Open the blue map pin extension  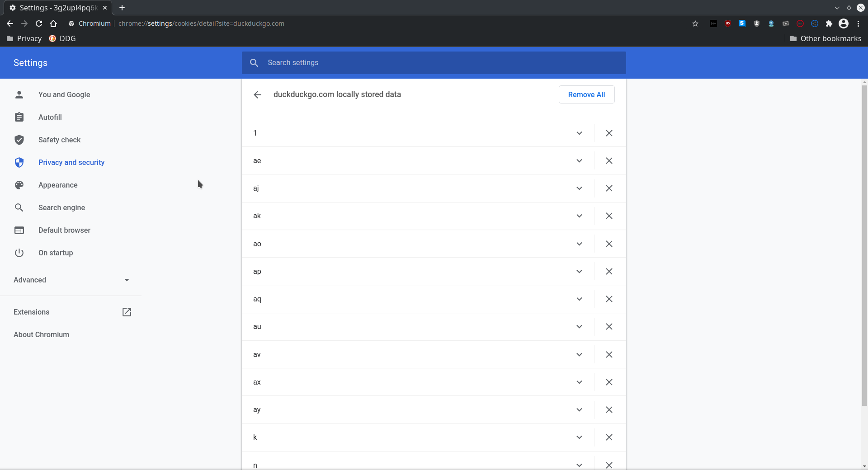point(771,23)
